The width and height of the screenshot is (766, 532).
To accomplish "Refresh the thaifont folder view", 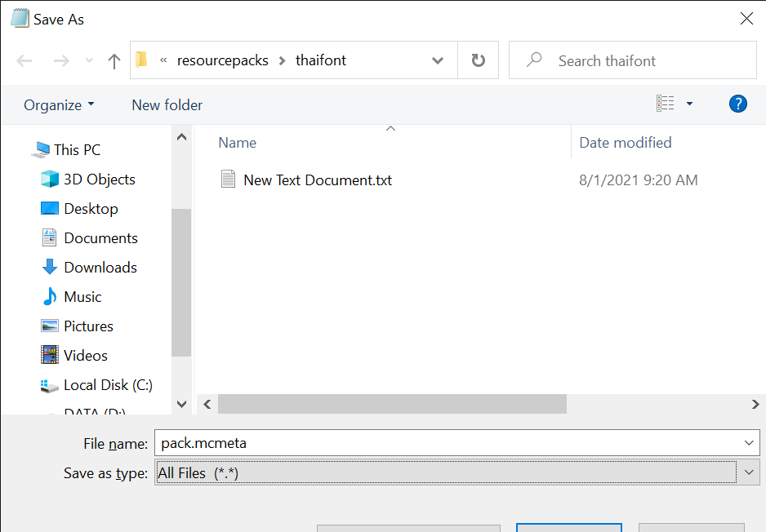I will [479, 60].
